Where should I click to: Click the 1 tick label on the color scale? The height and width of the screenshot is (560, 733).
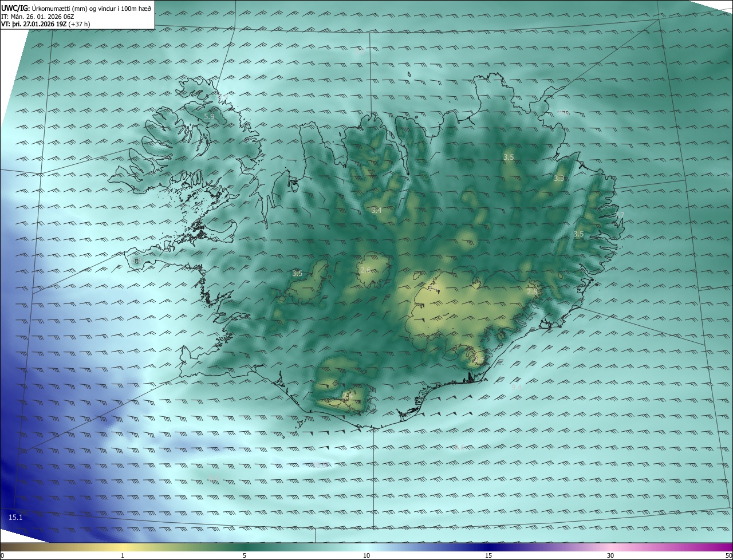tap(123, 555)
